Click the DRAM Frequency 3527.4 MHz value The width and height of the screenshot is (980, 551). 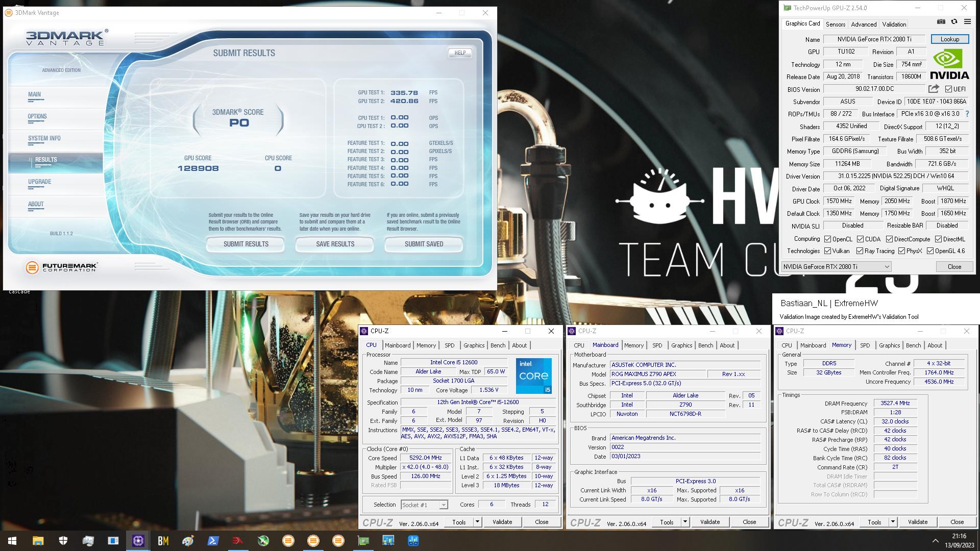[x=895, y=403]
